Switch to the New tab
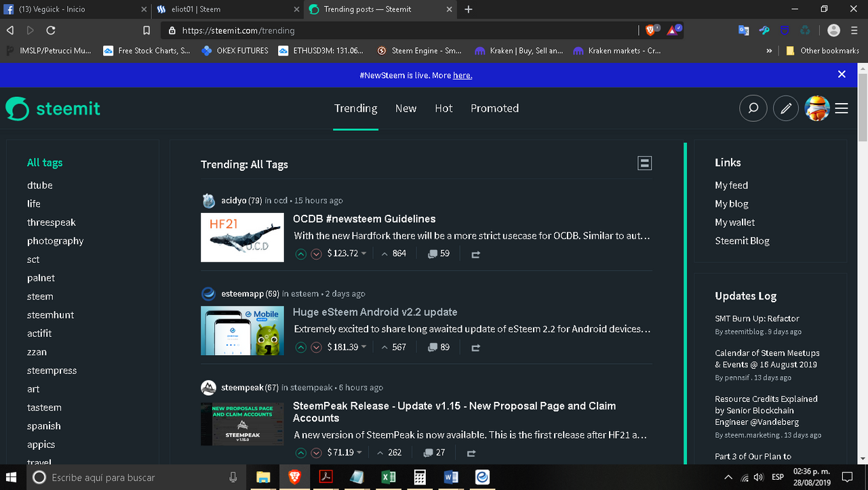 pos(406,108)
